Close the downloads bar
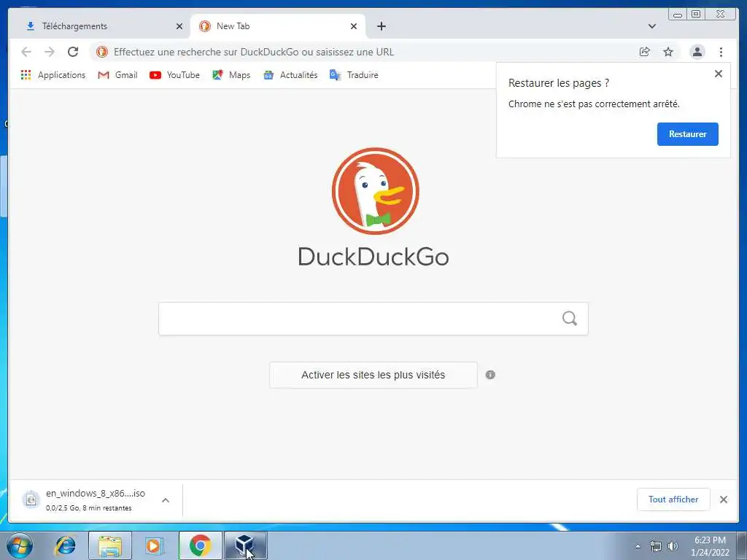 tap(724, 499)
